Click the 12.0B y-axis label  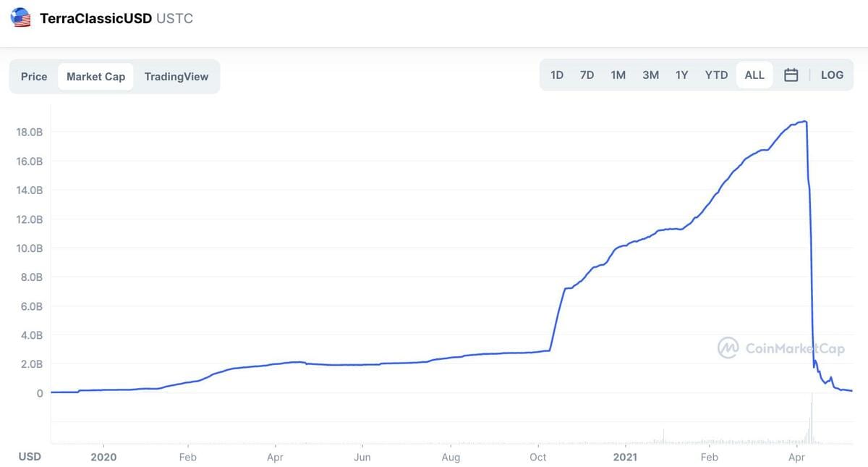click(29, 219)
